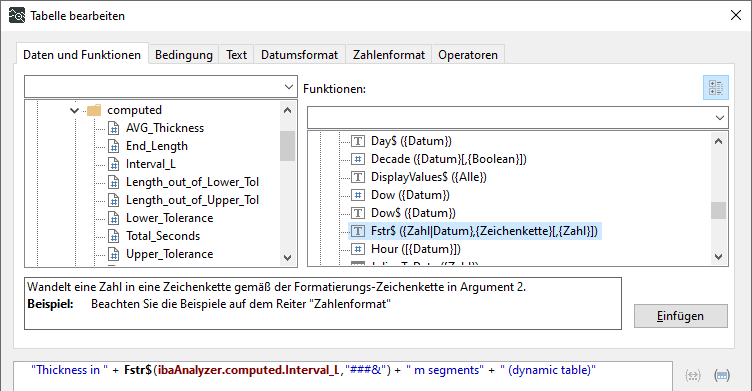Click the number-type icon beside Hour
The height and width of the screenshot is (391, 752).
pos(358,249)
